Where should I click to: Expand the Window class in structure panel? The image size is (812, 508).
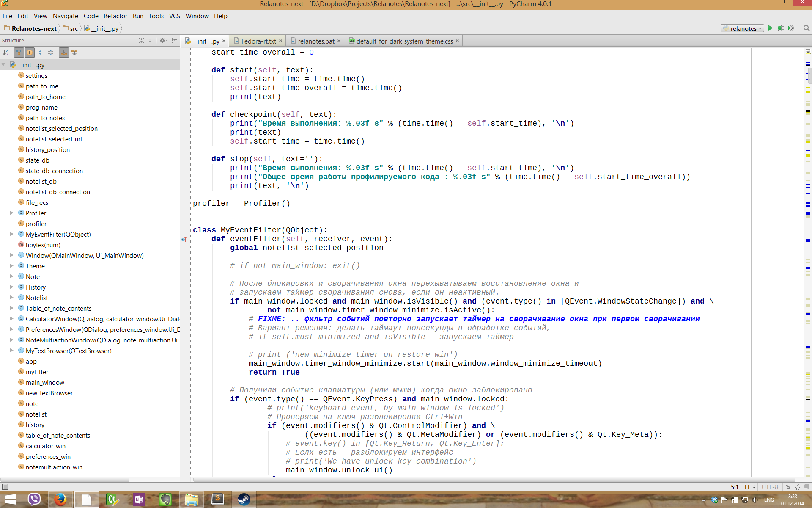(x=11, y=255)
